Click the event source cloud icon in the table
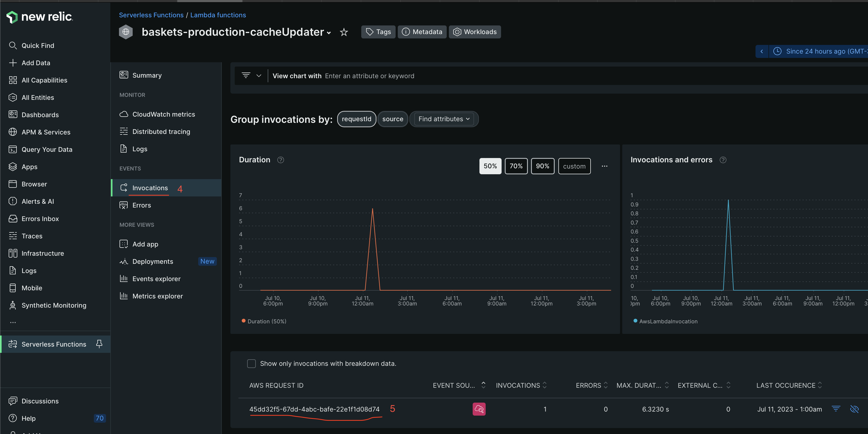Viewport: 868px width, 434px height. coord(479,409)
